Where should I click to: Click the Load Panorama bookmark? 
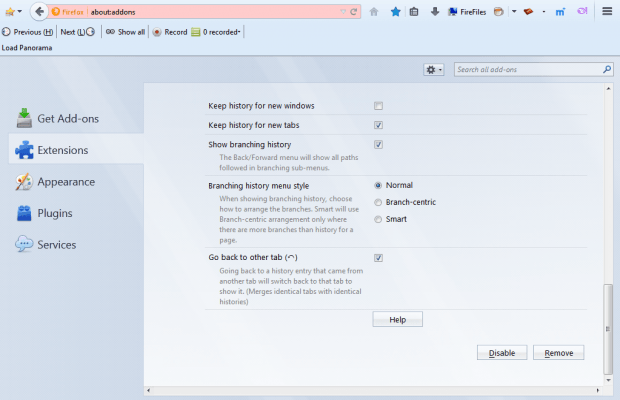tap(27, 48)
